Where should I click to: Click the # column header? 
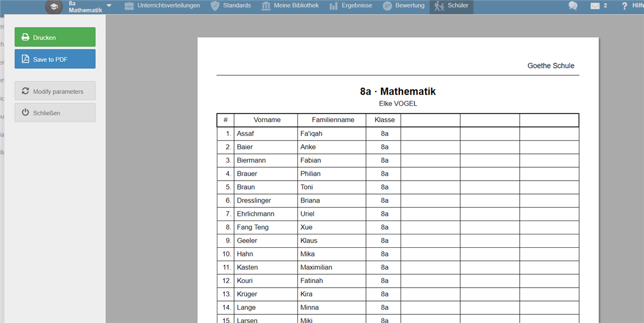pos(225,120)
